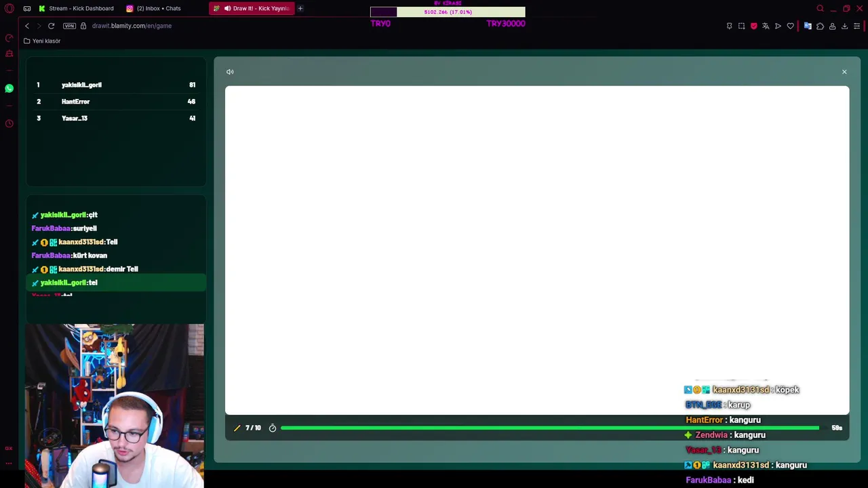Select Yasar_13 leaderboard row
Image resolution: width=868 pixels, height=488 pixels.
(116, 118)
